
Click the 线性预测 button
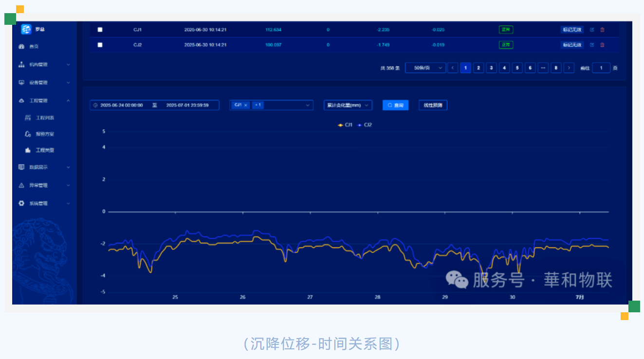pyautogui.click(x=433, y=105)
